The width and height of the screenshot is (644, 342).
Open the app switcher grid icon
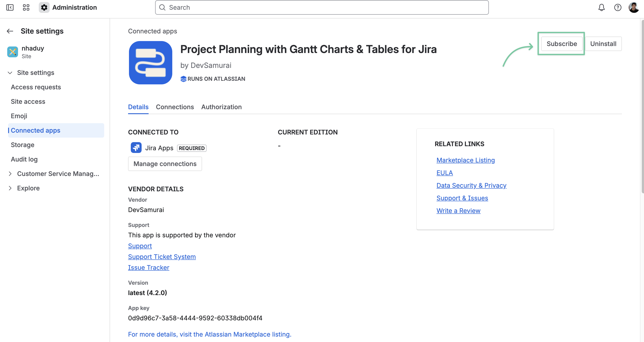tap(26, 7)
